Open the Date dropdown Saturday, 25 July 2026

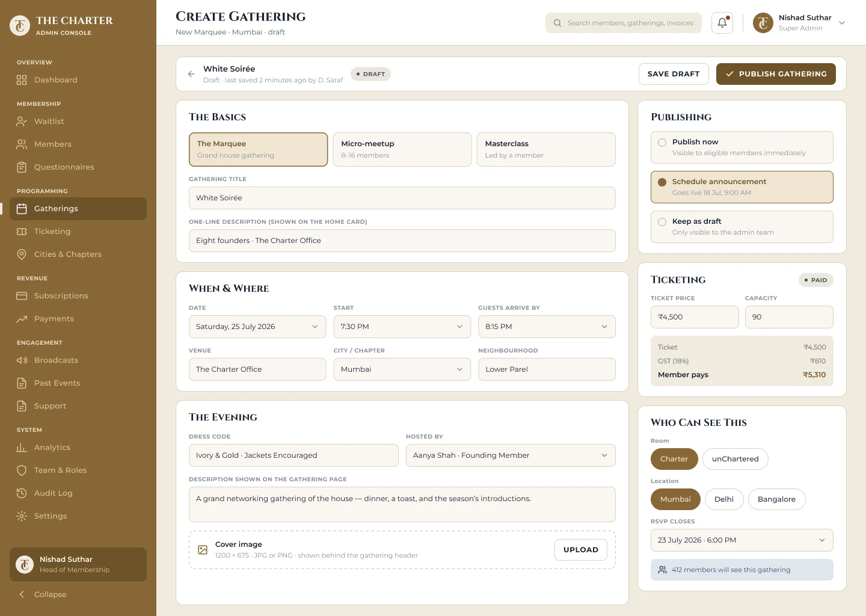click(x=257, y=327)
